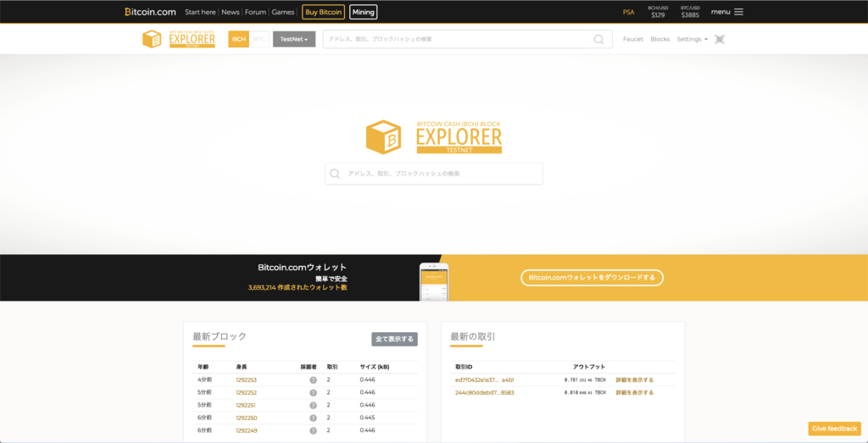Screen dimensions: 868x443
Task: Open the Games menu item
Action: point(283,12)
